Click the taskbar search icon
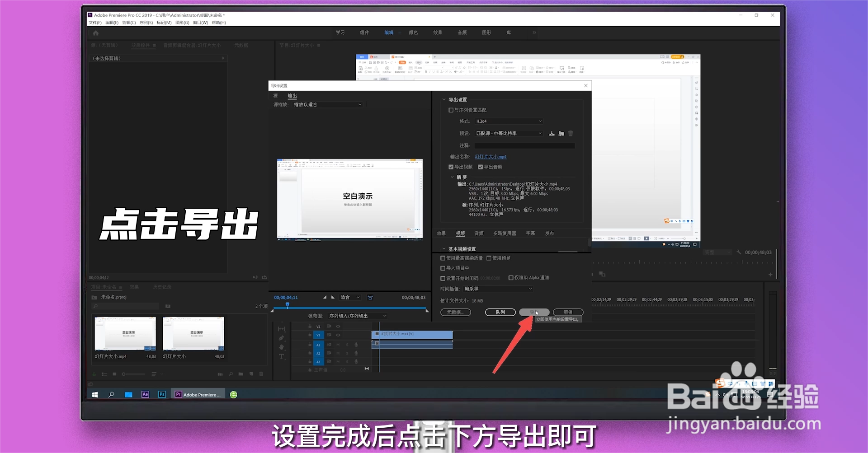868x453 pixels. tap(111, 394)
